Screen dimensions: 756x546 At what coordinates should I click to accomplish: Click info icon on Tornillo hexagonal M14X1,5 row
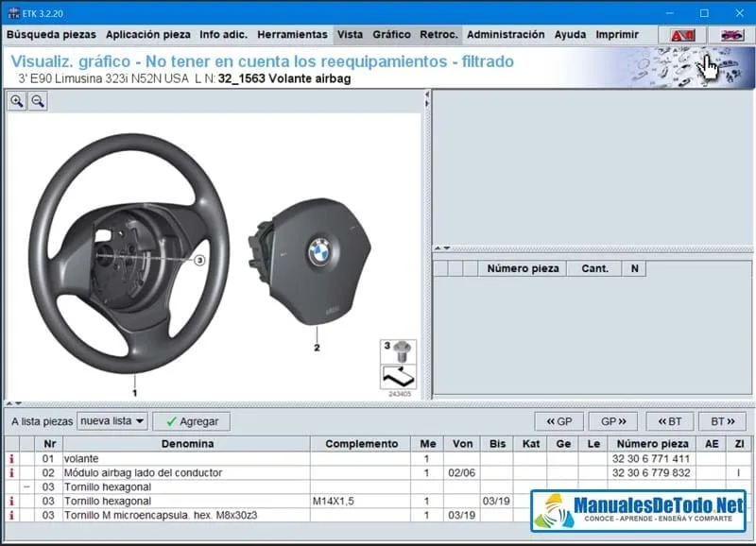point(10,501)
